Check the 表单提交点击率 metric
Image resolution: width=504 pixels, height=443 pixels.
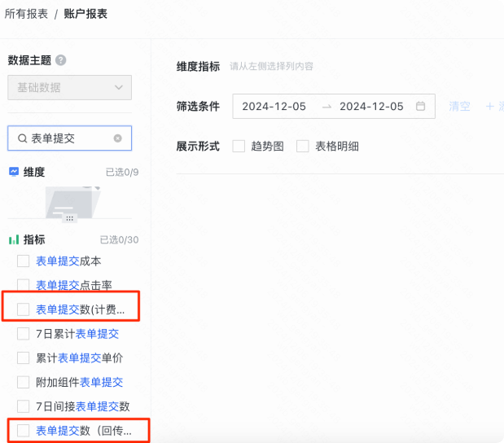23,285
